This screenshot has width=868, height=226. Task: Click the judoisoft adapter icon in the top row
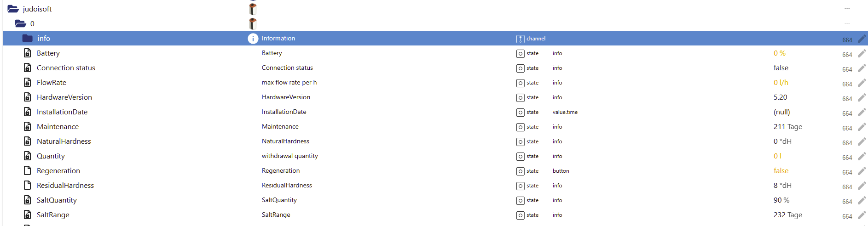253,9
